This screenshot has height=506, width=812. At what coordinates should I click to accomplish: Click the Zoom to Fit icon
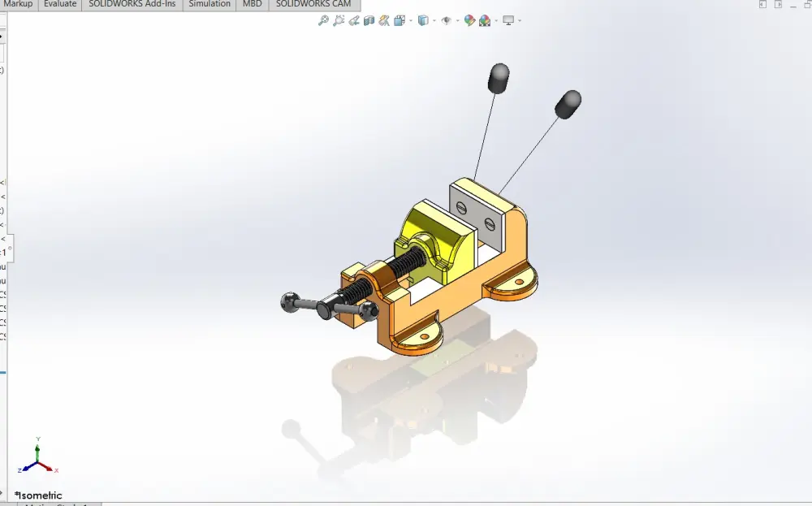(323, 21)
